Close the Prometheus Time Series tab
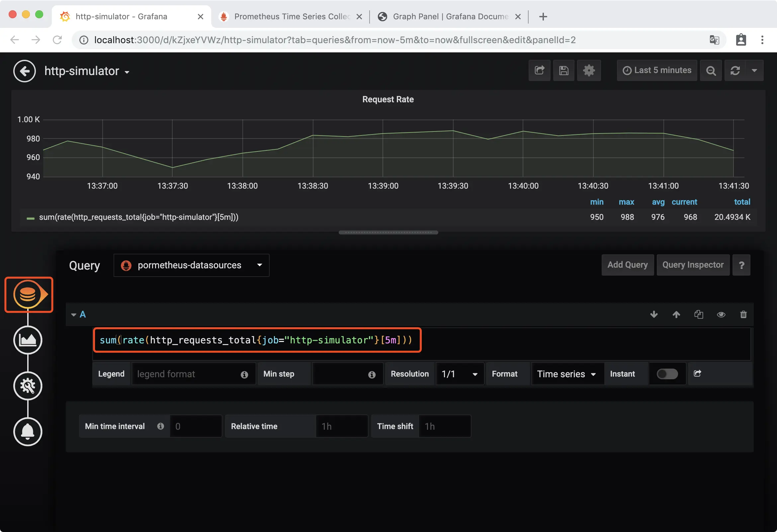 tap(359, 16)
